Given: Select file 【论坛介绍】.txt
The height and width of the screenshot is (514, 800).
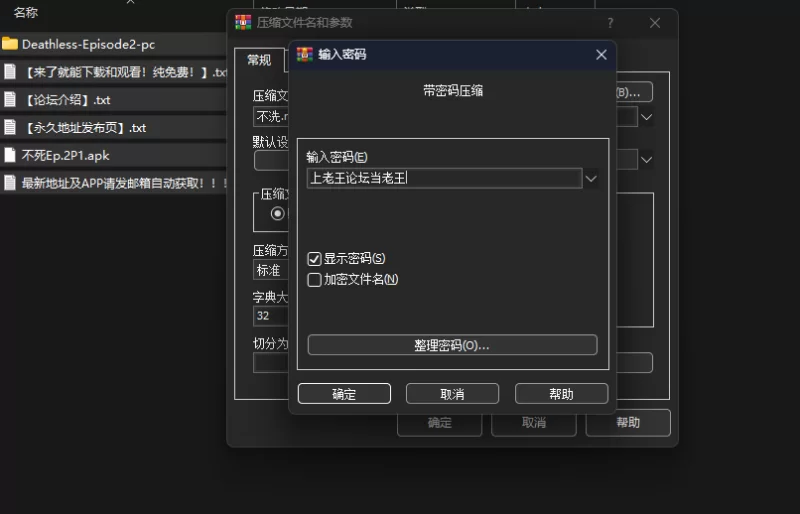Looking at the screenshot, I should point(67,100).
